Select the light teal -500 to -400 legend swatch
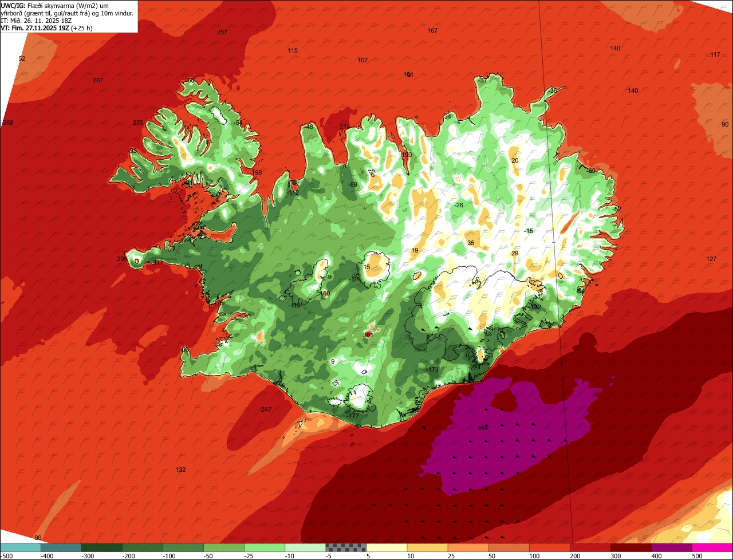The image size is (733, 560). tap(20, 547)
